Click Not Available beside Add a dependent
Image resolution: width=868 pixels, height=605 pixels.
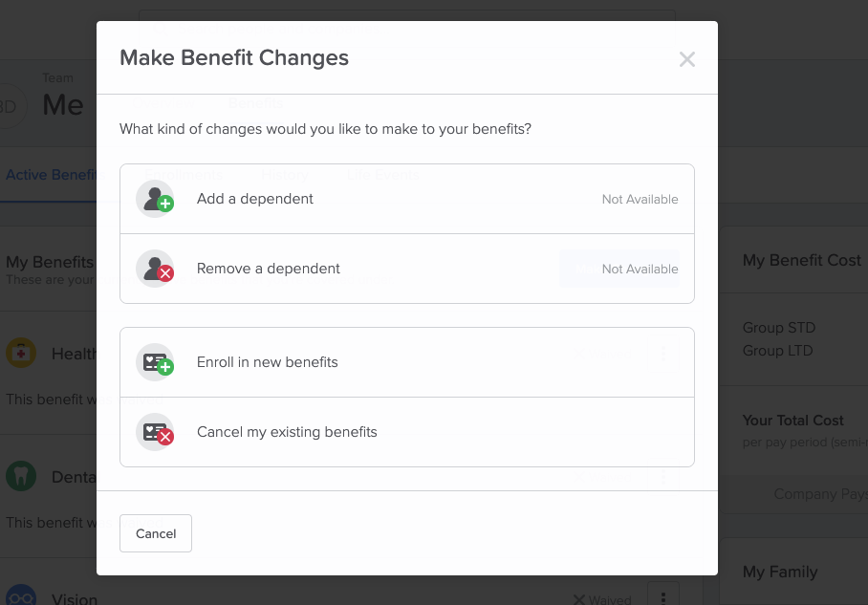coord(640,199)
